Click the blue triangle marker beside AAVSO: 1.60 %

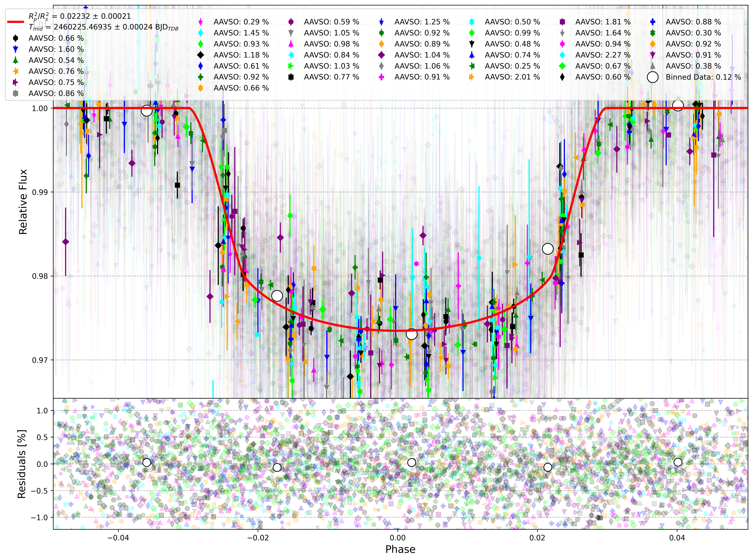pyautogui.click(x=16, y=49)
